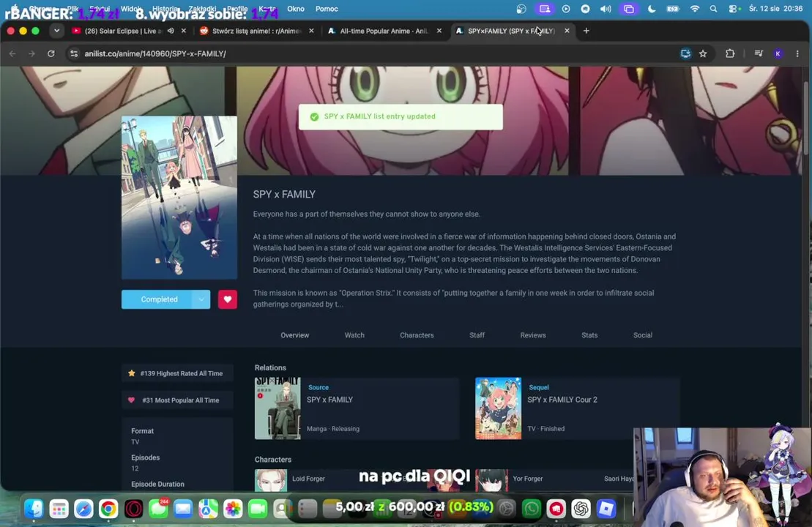Open Chrome extensions puzzle icon

tap(730, 53)
